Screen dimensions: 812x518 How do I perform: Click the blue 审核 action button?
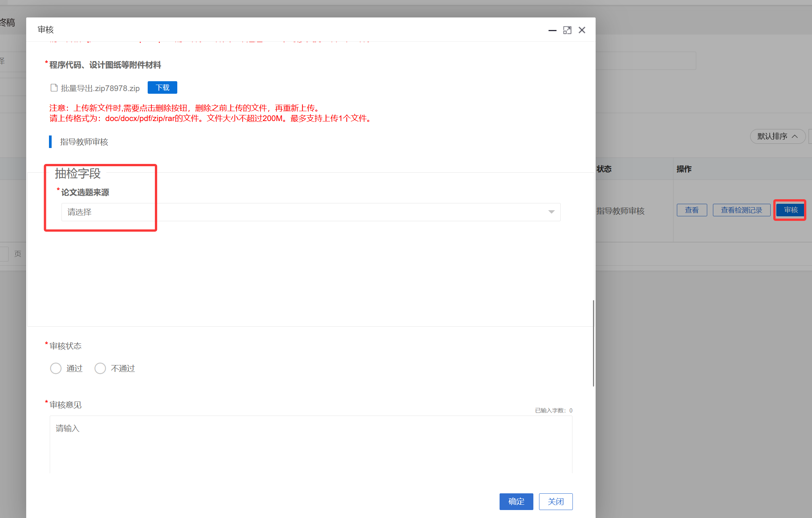point(791,210)
